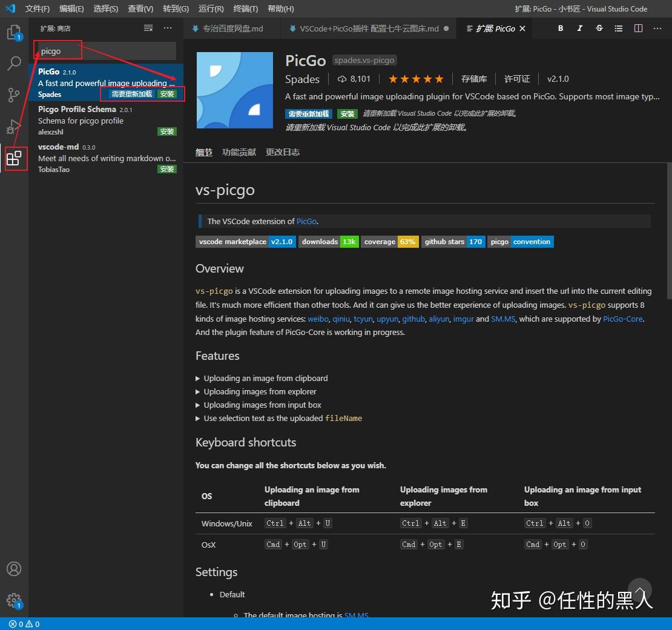The width and height of the screenshot is (672, 630).
Task: Open the Accounts icon in activity bar
Action: [14, 569]
